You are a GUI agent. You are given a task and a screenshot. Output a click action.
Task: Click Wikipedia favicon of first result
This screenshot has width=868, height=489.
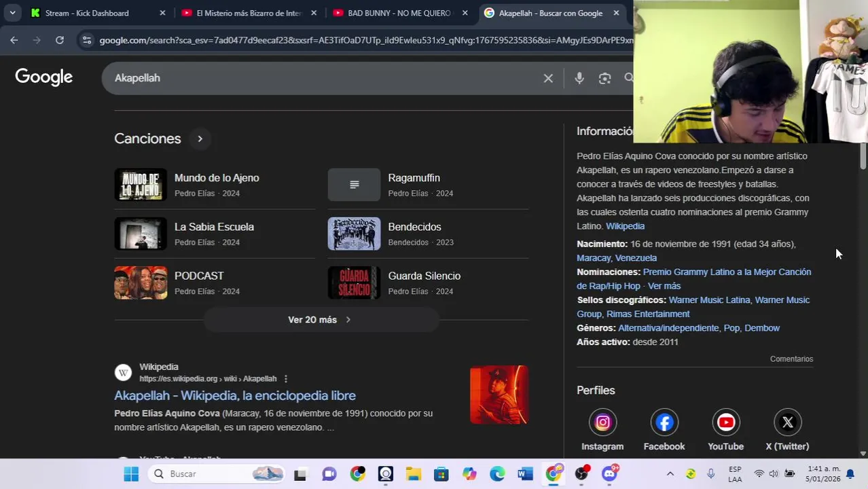[123, 372]
